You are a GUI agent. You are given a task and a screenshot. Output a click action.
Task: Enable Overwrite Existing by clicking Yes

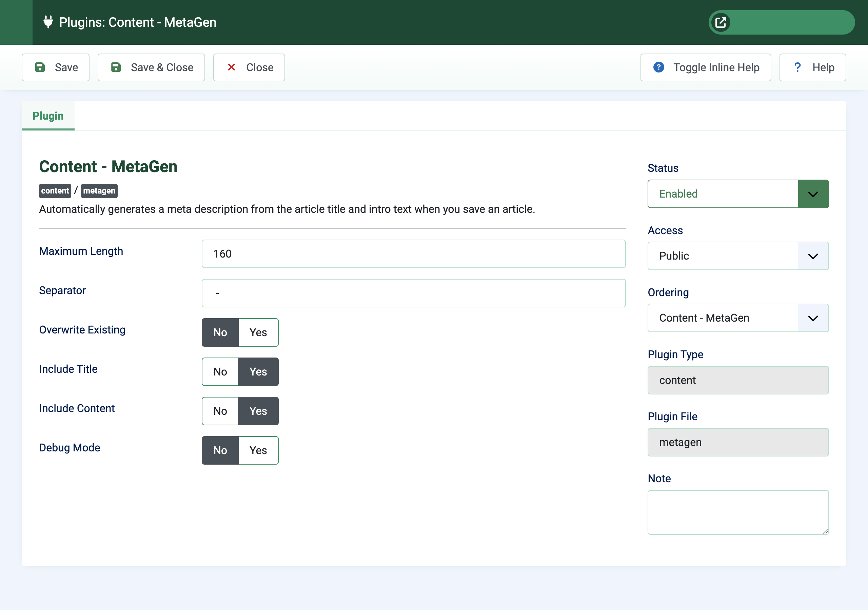[258, 332]
